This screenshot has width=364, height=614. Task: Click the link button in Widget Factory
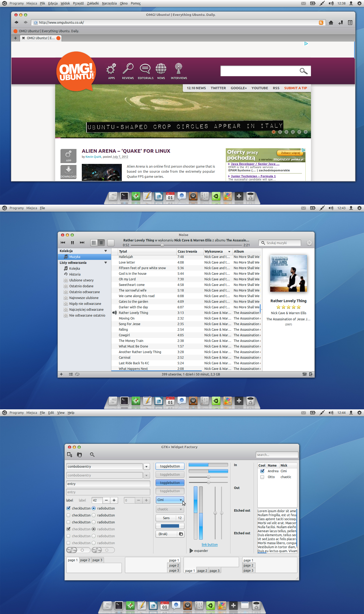tap(209, 544)
